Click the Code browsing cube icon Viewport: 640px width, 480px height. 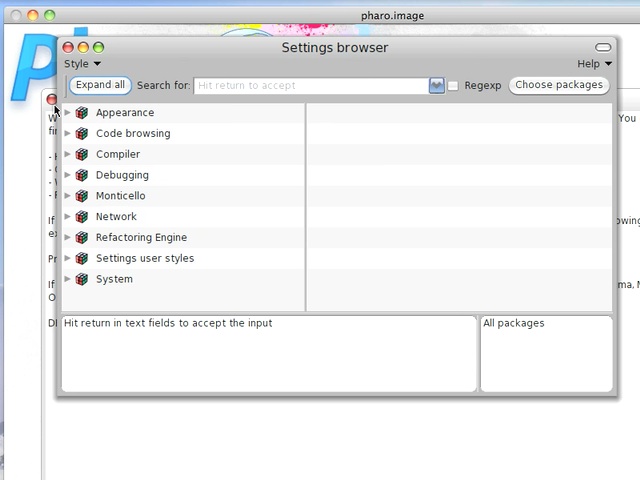coord(82,133)
